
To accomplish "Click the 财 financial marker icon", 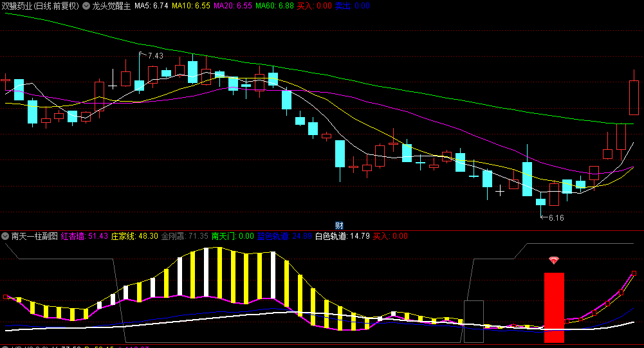I will tap(339, 226).
